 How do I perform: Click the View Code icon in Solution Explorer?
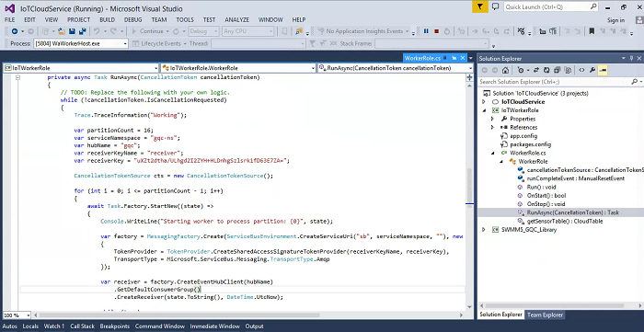(581, 70)
